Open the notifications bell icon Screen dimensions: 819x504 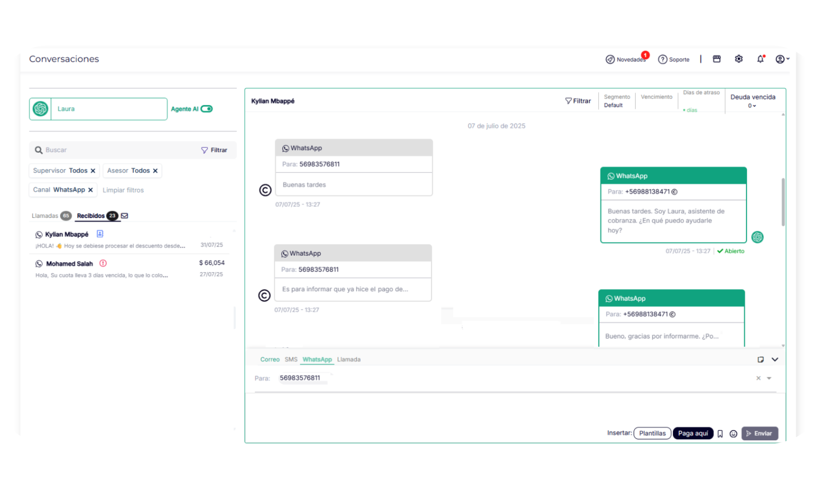pos(760,59)
